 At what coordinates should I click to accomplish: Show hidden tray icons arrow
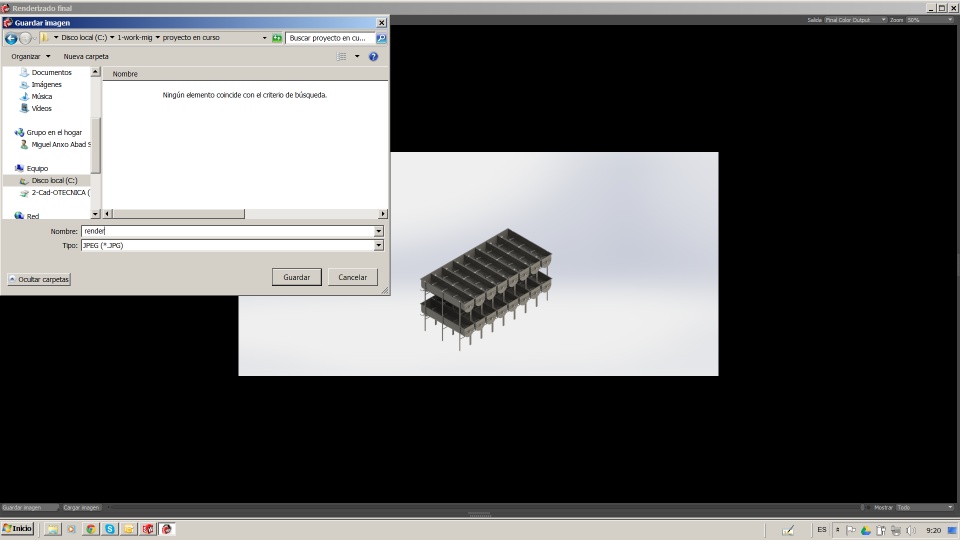[x=837, y=530]
